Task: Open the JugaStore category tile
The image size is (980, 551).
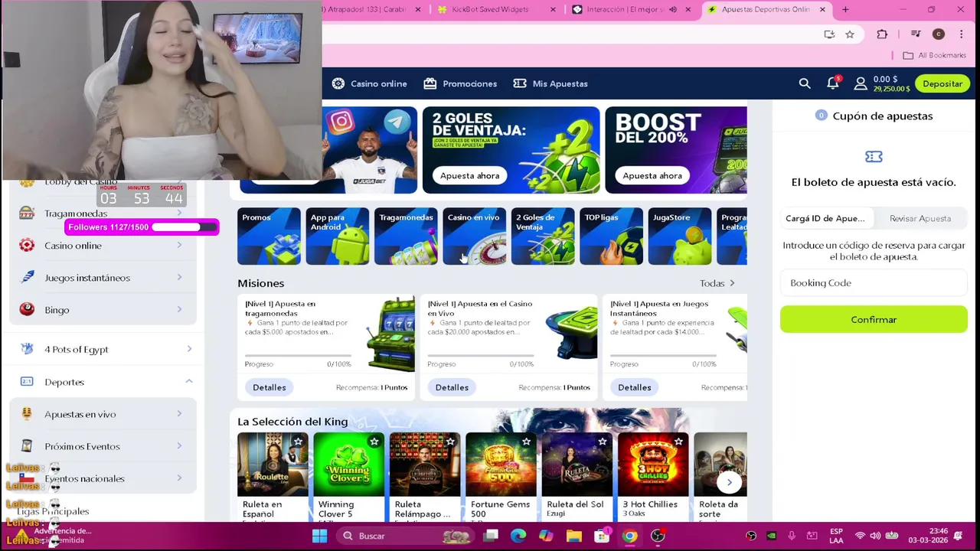Action: coord(680,236)
